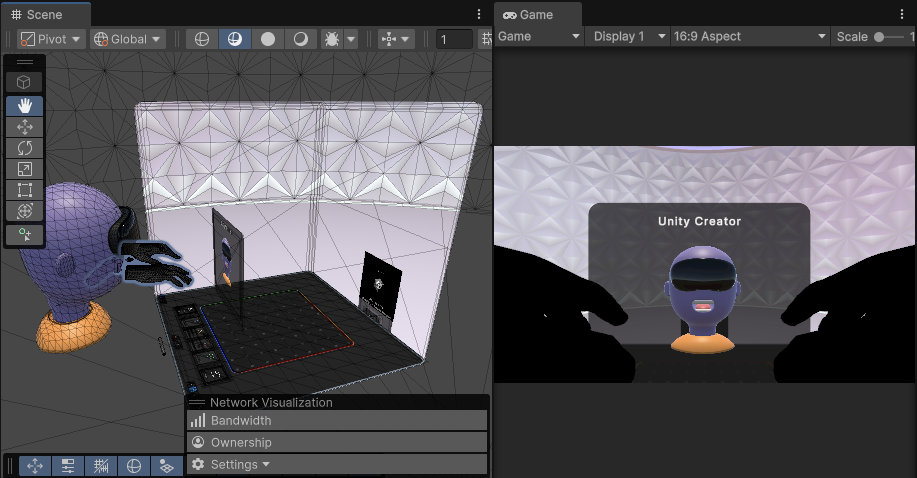Toggle the tool settings overlay button
This screenshot has width=917, height=478.
68,466
